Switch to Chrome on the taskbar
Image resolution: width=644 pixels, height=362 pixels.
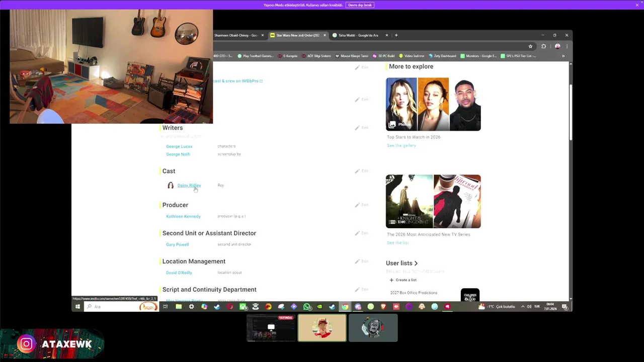345,307
